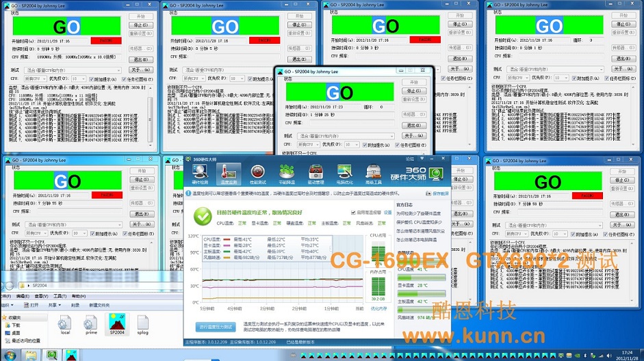Open 高级工具 toolbox icon
The width and height of the screenshot is (644, 361).
click(374, 174)
